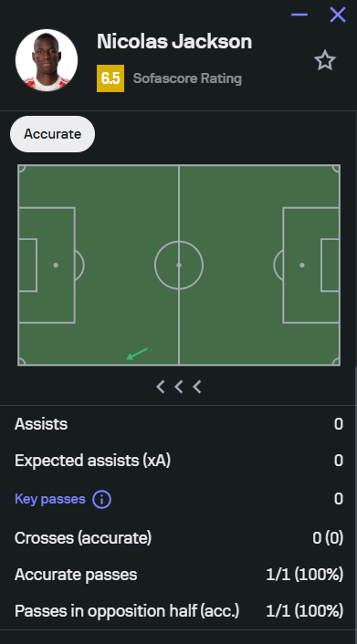
Task: Select the Accurate passes stat row
Action: 179,574
